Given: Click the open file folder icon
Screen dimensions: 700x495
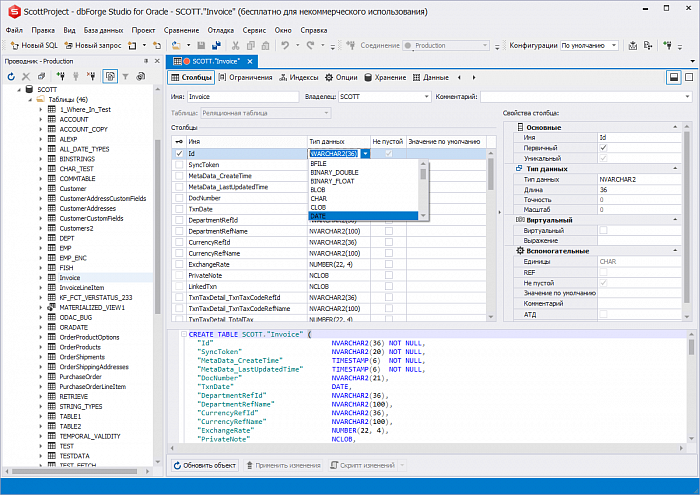Looking at the screenshot, I should 176,46.
